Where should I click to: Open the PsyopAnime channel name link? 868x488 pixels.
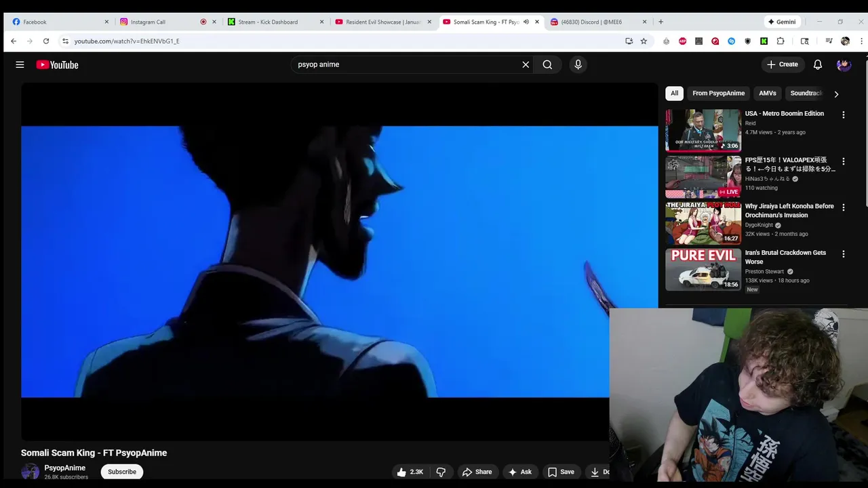(65, 468)
